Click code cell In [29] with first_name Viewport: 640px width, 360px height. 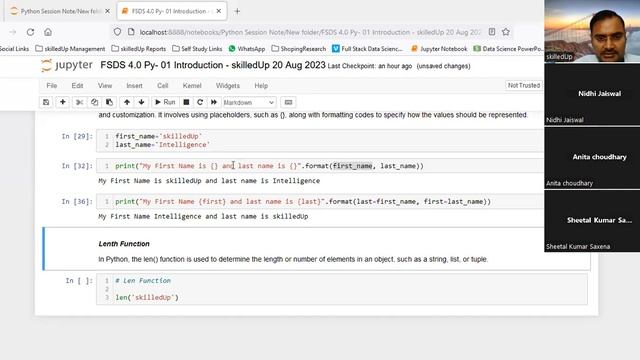[x=320, y=140]
